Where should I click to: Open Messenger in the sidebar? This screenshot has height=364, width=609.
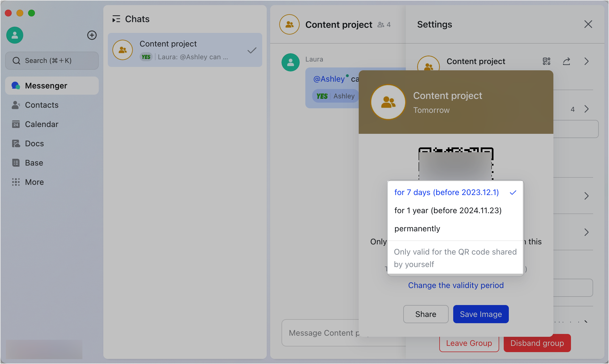tap(52, 86)
